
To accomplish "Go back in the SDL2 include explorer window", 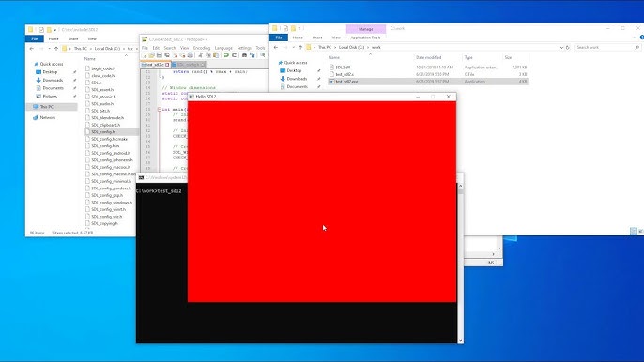I will pos(32,49).
